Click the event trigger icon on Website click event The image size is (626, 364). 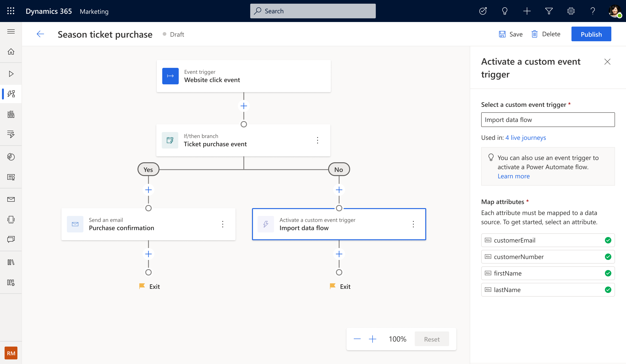pyautogui.click(x=170, y=76)
